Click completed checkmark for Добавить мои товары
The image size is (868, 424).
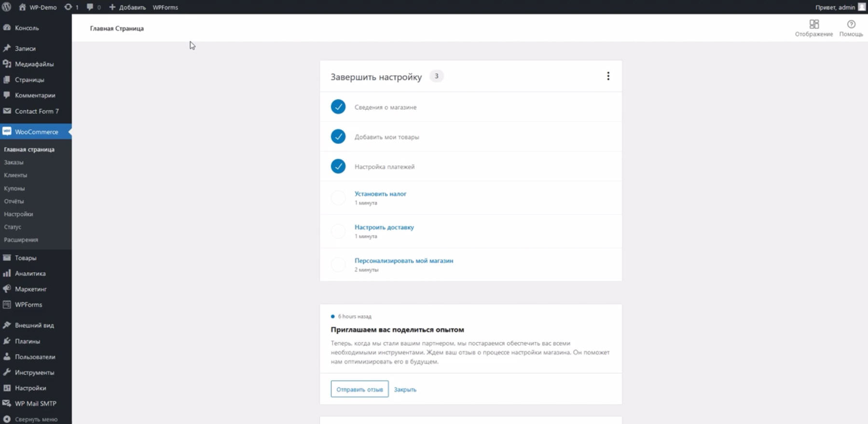[338, 137]
